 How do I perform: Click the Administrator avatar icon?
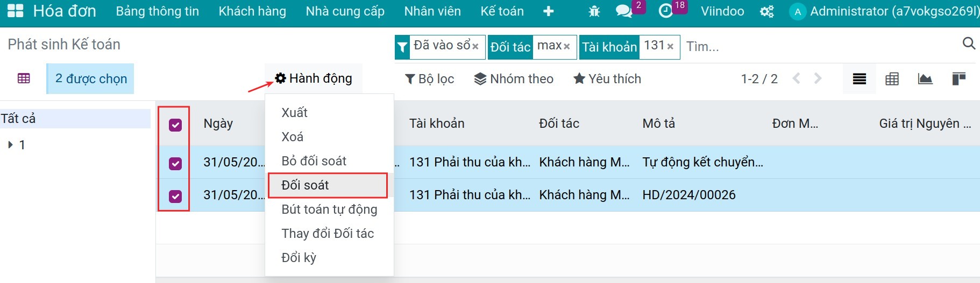click(x=797, y=11)
